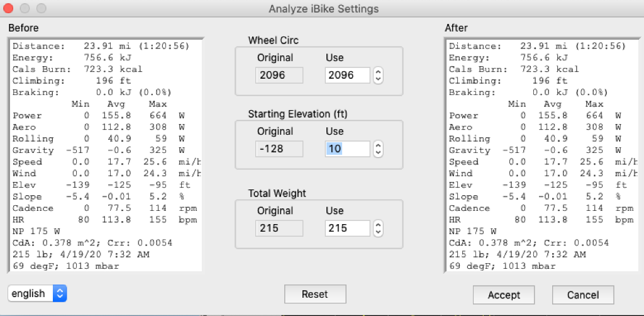Decrease Starting Elevation using stepper down arrow
644x316 pixels.
[x=378, y=153]
